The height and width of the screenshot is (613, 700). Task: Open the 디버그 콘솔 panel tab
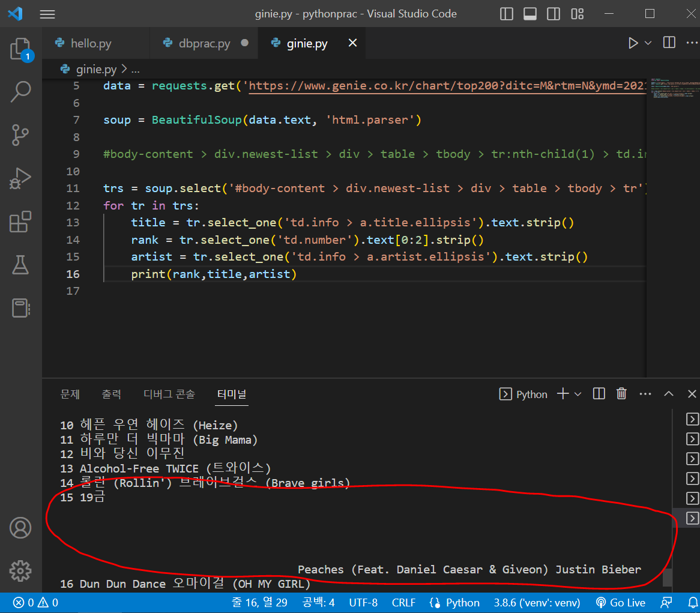click(169, 394)
